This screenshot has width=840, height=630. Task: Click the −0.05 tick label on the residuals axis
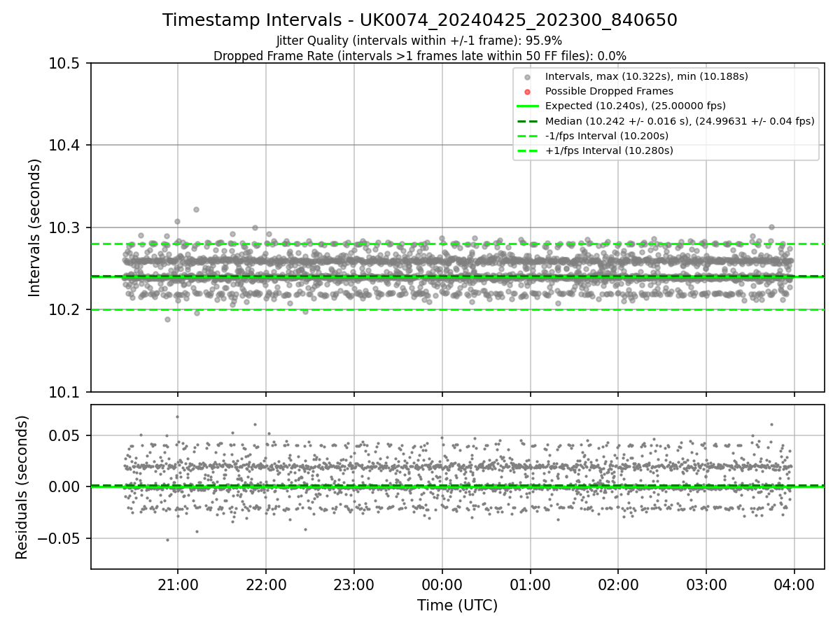(59, 538)
